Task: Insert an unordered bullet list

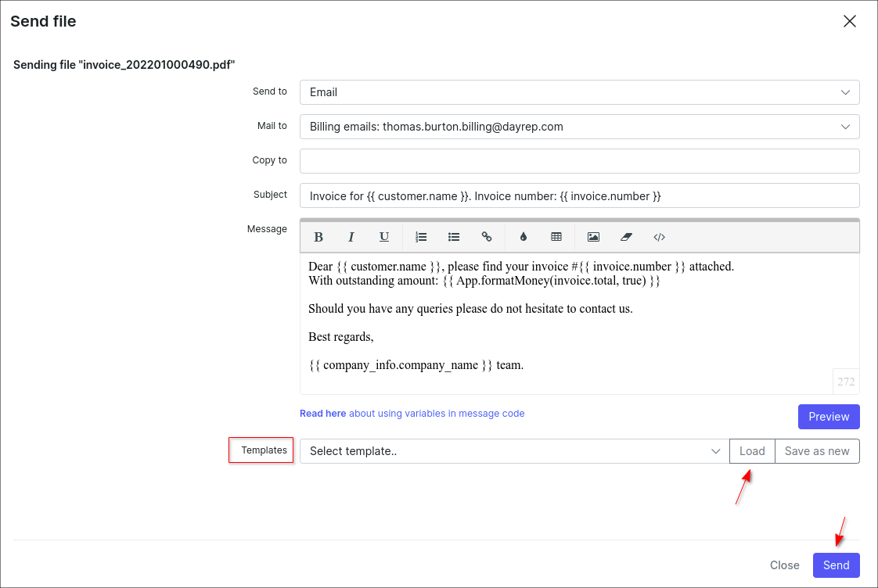Action: click(454, 237)
